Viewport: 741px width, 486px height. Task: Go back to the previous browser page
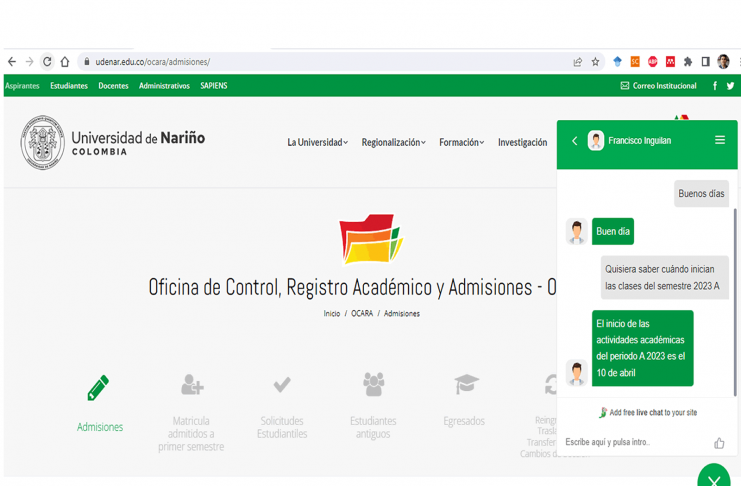coord(12,62)
